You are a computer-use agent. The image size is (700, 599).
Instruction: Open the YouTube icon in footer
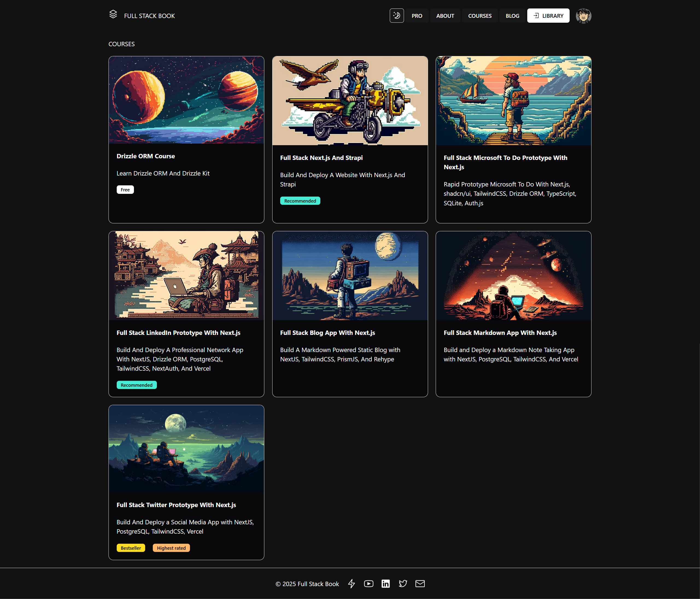coord(368,584)
